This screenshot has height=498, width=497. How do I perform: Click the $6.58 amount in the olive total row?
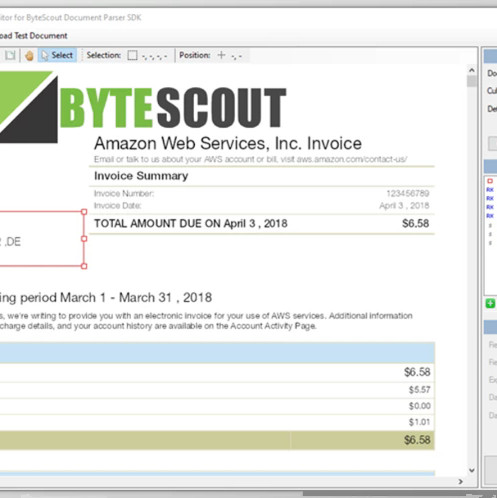coord(417,440)
